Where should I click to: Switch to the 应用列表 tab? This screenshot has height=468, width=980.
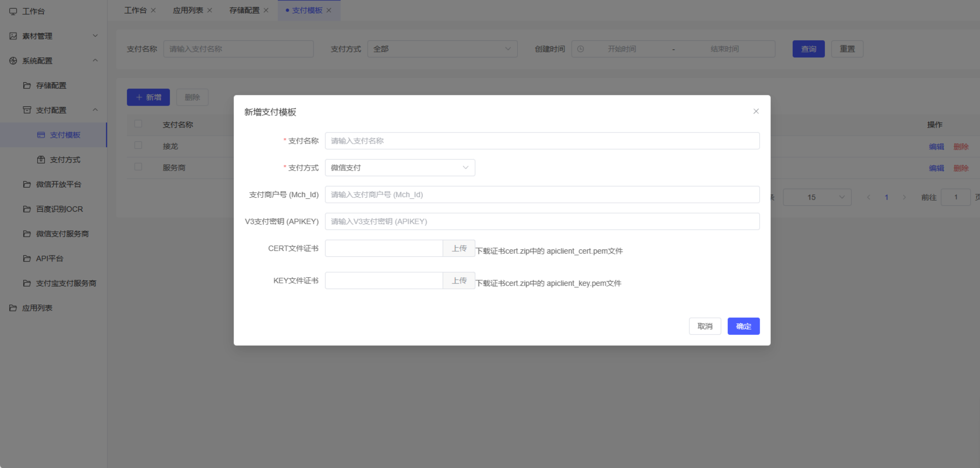point(188,10)
